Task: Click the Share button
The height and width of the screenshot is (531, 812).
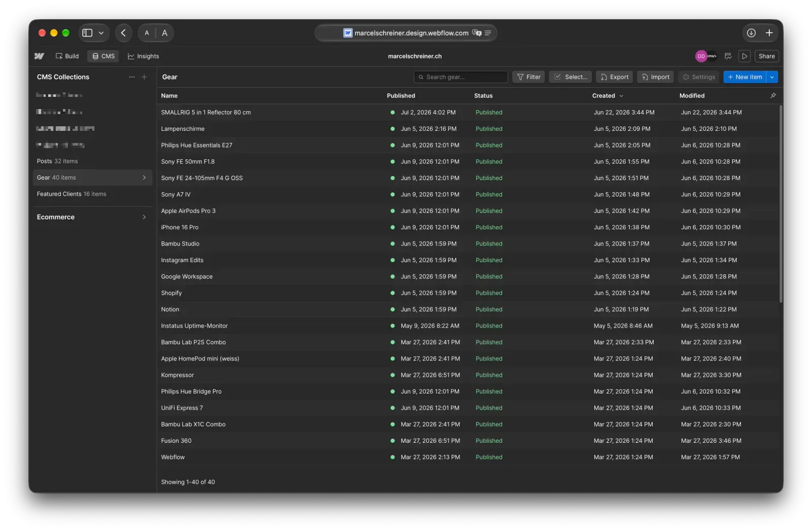Action: pyautogui.click(x=766, y=56)
